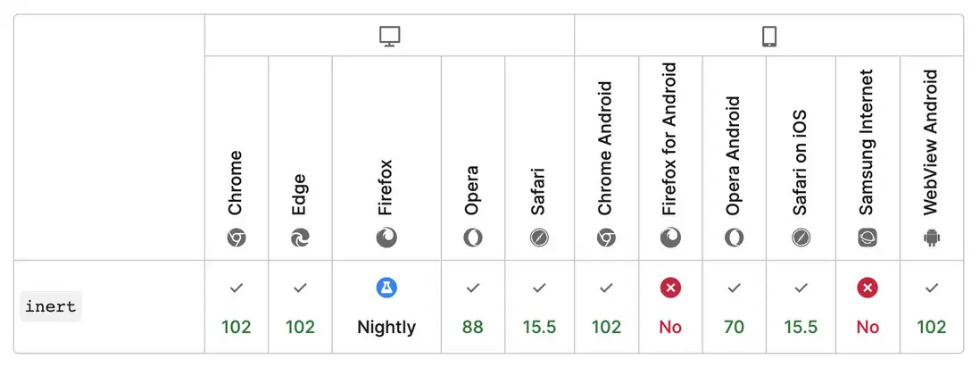Click the Firefox Nightly flask icon
The height and width of the screenshot is (367, 980).
coord(386,288)
